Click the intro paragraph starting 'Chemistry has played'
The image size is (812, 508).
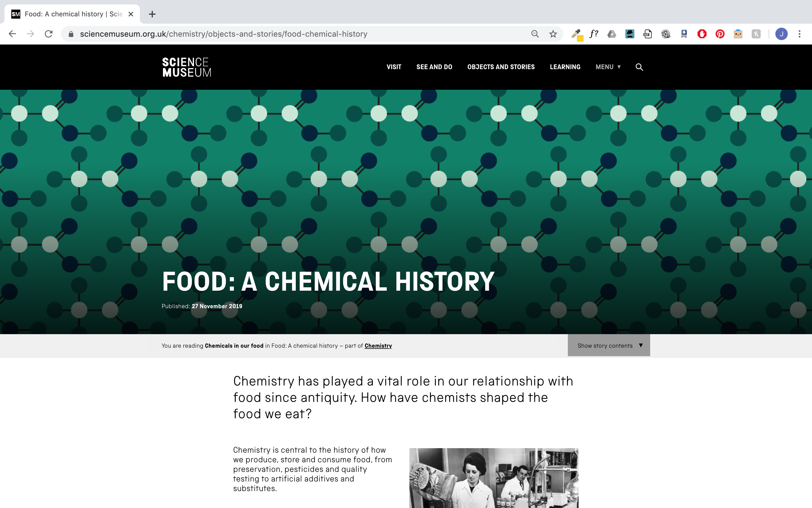coord(403,397)
